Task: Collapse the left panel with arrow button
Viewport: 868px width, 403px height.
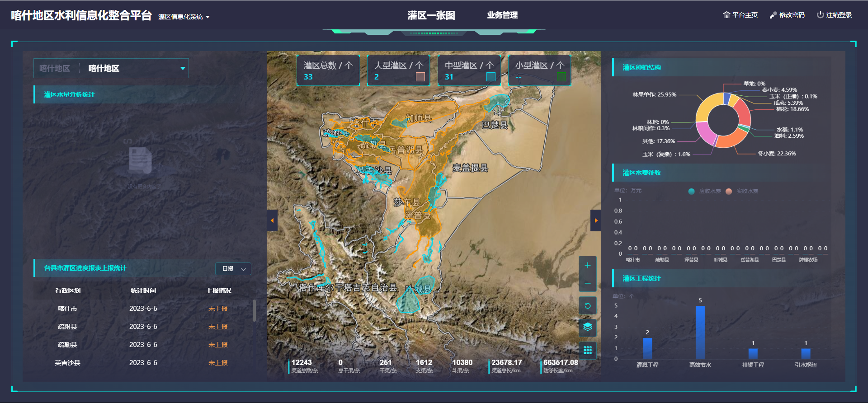Action: [x=272, y=220]
